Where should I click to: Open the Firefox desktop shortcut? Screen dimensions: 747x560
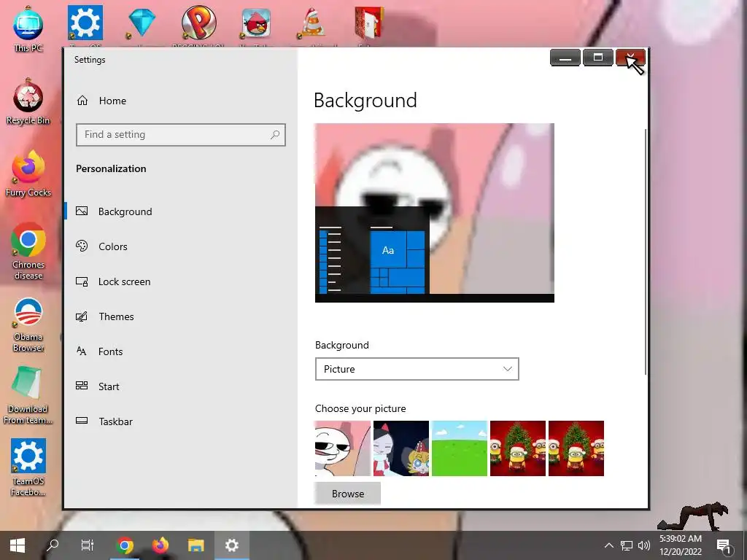click(x=28, y=174)
